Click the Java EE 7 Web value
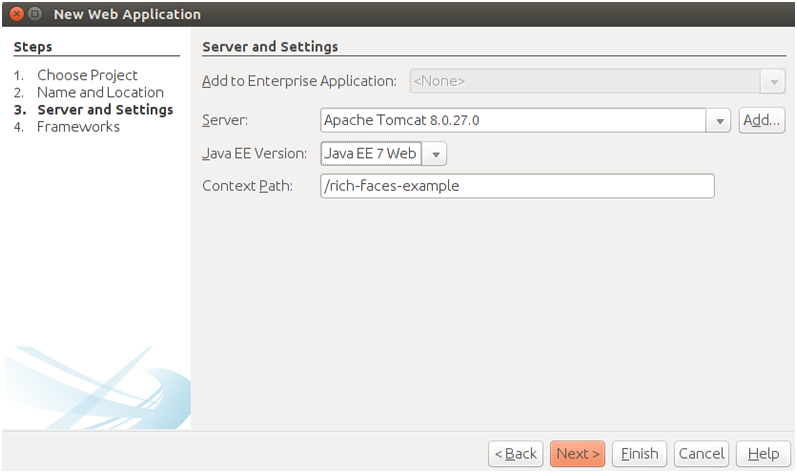 [x=371, y=154]
